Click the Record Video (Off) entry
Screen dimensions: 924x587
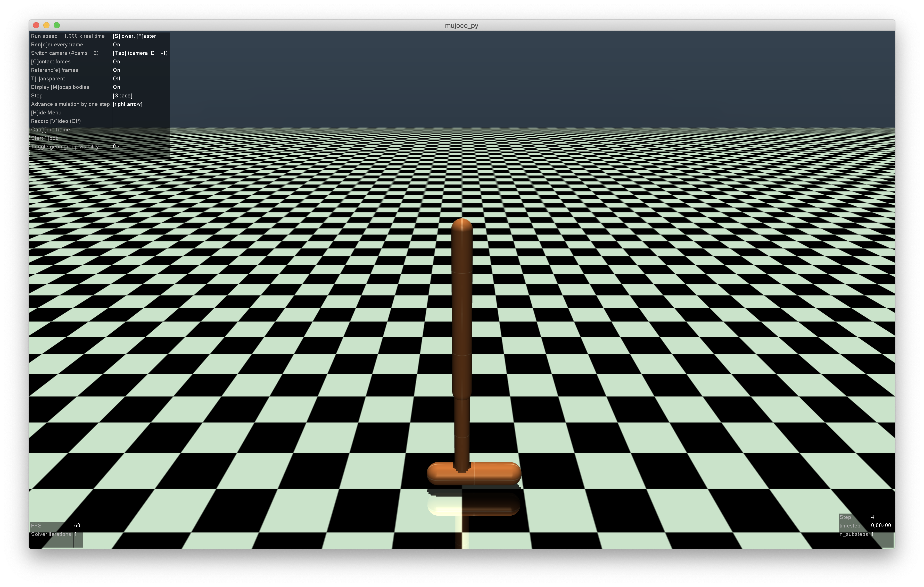(x=56, y=121)
